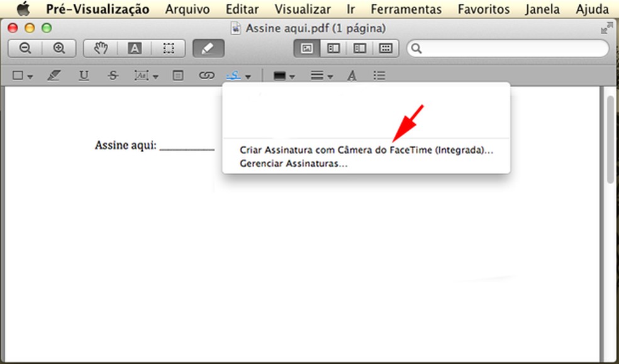Toggle the Edit toolbar pencil button
619x364 pixels.
(208, 48)
